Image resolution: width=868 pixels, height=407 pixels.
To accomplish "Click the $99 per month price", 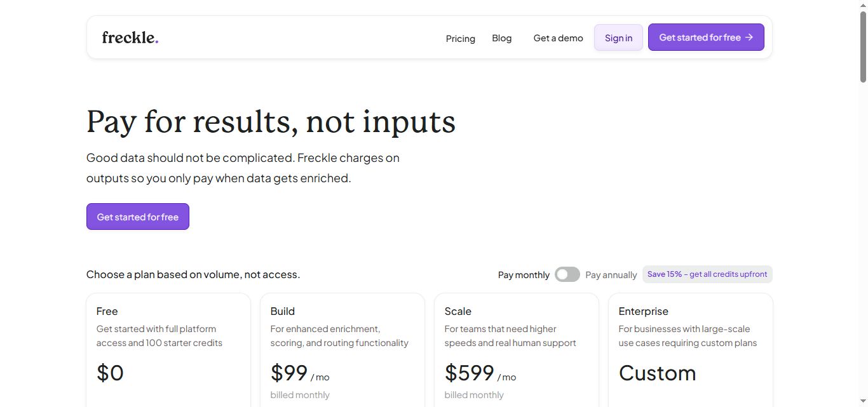I will click(x=289, y=373).
